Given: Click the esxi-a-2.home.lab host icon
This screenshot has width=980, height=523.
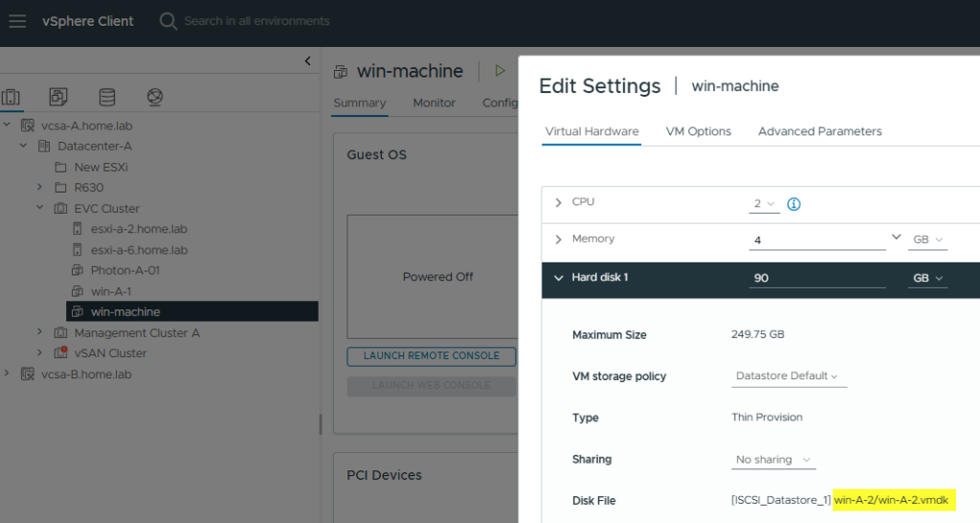Looking at the screenshot, I should click(x=77, y=229).
